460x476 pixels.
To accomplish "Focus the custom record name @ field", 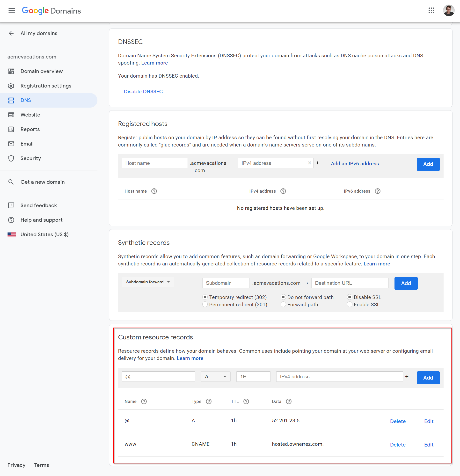I will tap(158, 376).
